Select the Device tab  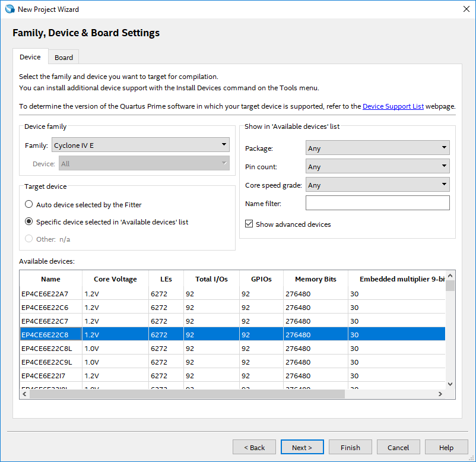click(30, 57)
